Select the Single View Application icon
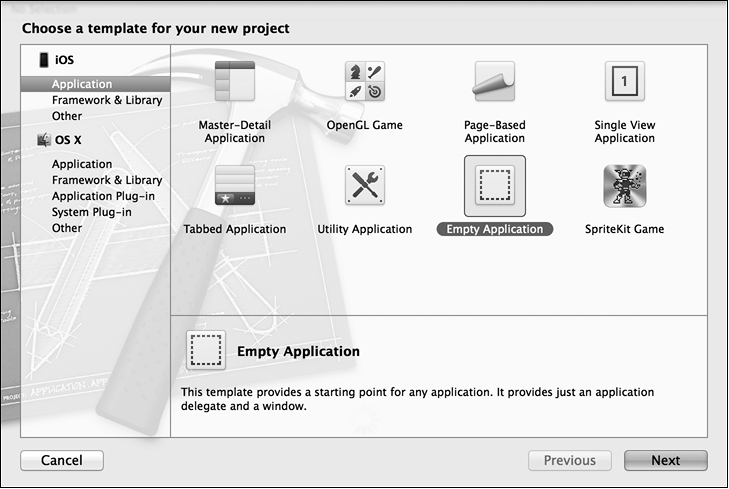 click(624, 82)
